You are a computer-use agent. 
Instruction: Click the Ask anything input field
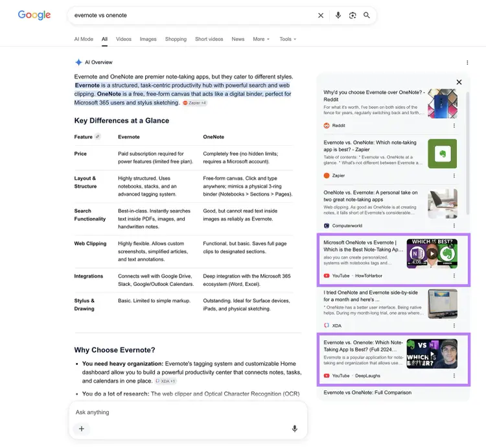pos(188,412)
